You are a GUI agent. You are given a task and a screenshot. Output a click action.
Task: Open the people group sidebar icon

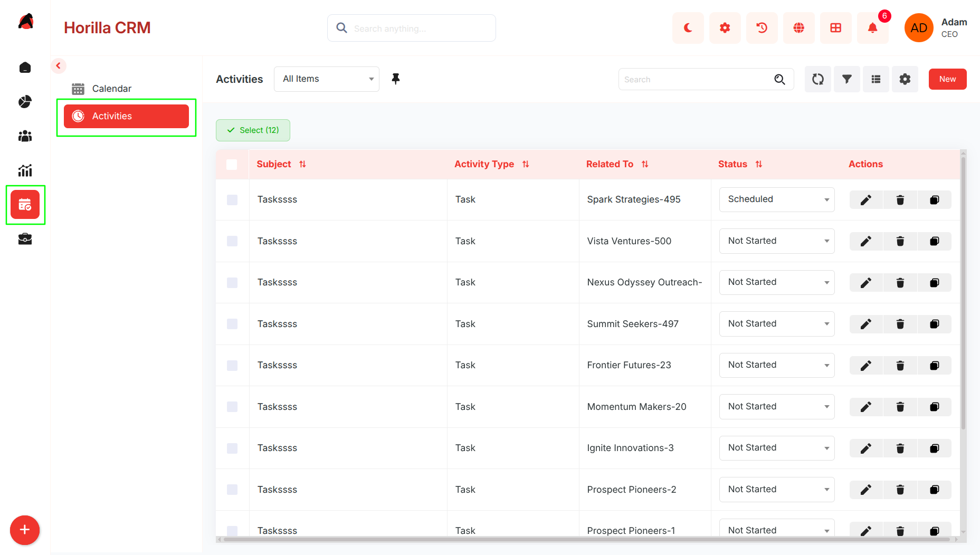[25, 136]
